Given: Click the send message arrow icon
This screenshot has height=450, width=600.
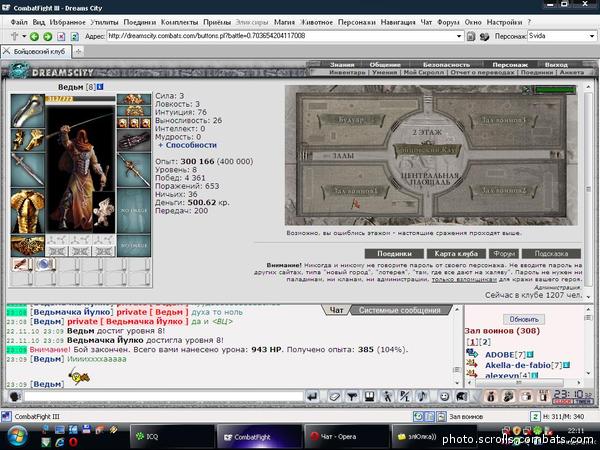Looking at the screenshot, I should [x=312, y=397].
